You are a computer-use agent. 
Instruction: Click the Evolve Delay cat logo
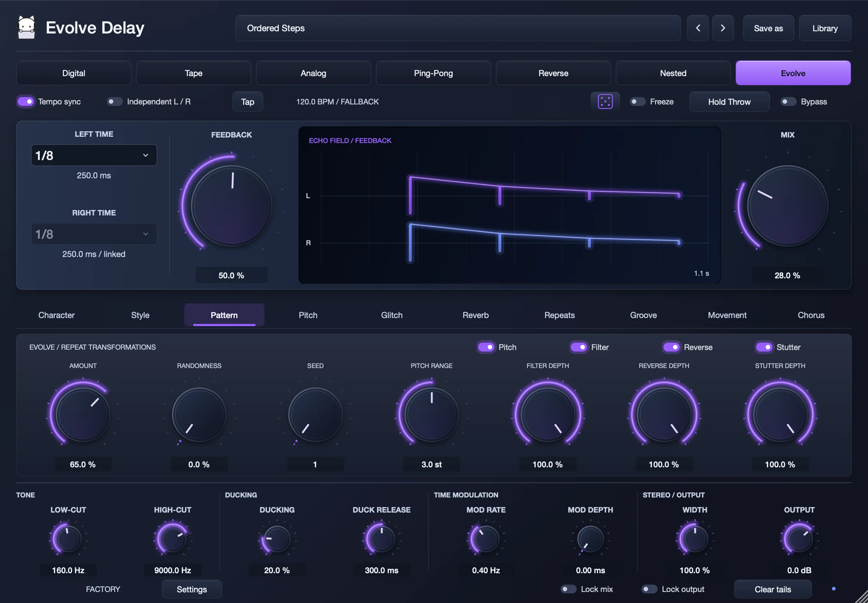[26, 27]
